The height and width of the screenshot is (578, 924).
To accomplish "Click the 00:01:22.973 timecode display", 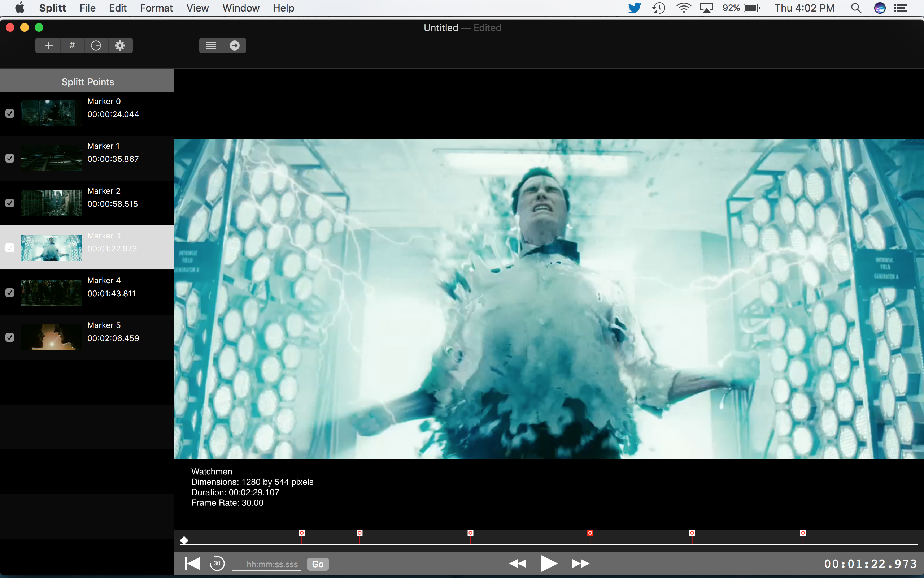I will pos(871,564).
